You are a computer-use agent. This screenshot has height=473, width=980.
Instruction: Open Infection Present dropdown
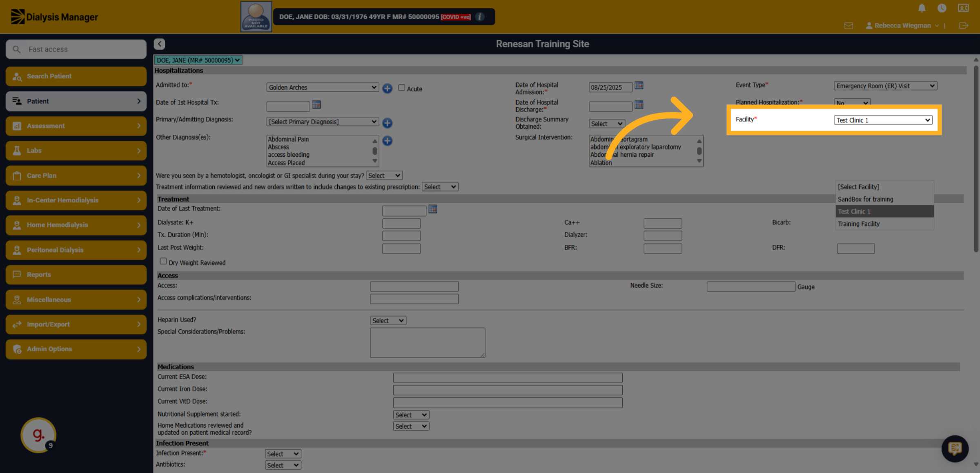click(283, 454)
